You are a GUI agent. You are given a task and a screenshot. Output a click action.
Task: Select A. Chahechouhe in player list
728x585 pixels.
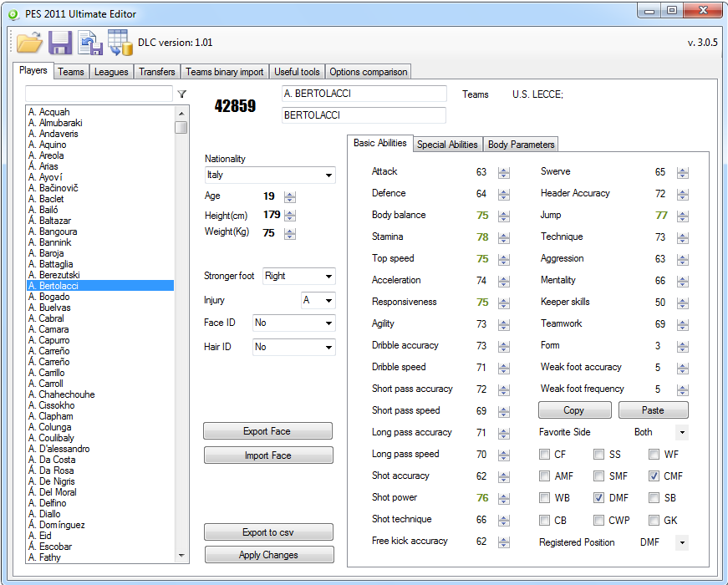tap(100, 394)
